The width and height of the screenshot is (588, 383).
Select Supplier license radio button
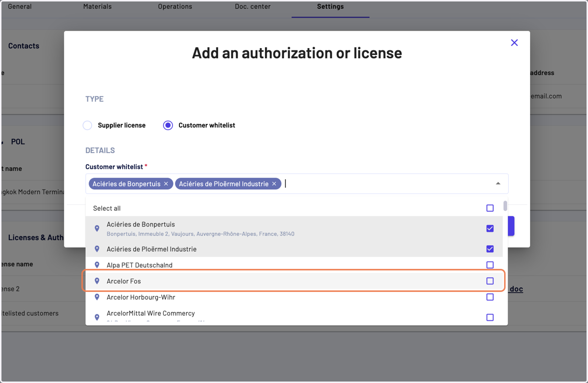coord(87,125)
